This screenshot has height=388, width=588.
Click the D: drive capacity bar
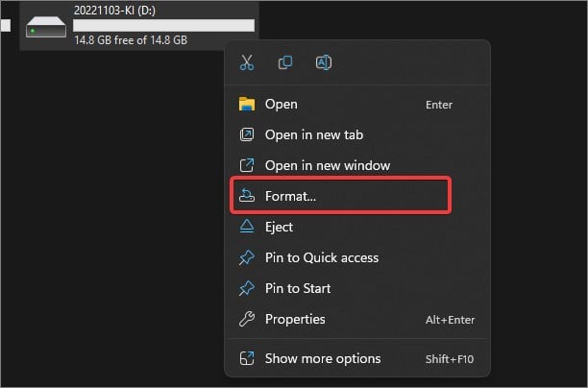coord(163,26)
